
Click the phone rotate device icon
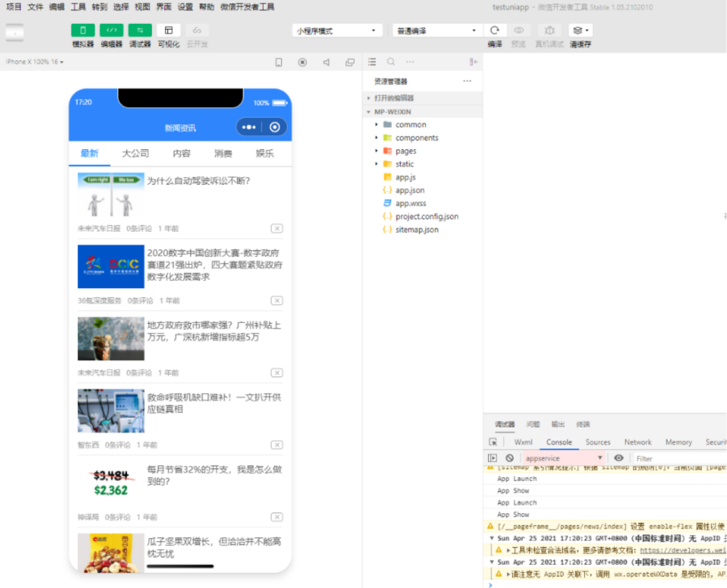[x=278, y=62]
